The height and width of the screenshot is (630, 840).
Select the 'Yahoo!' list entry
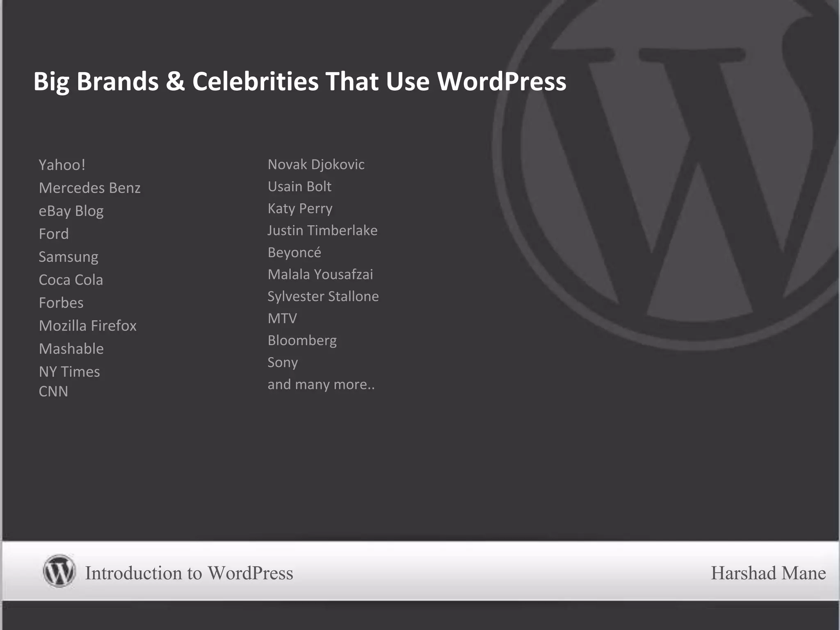point(62,165)
